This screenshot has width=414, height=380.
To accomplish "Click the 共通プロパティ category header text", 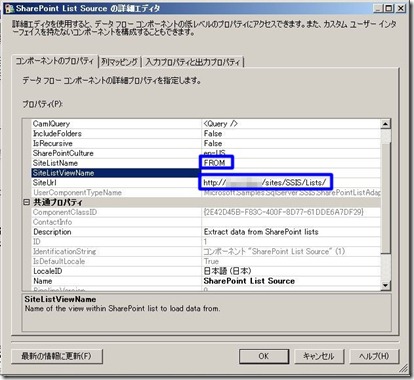I will pos(58,202).
